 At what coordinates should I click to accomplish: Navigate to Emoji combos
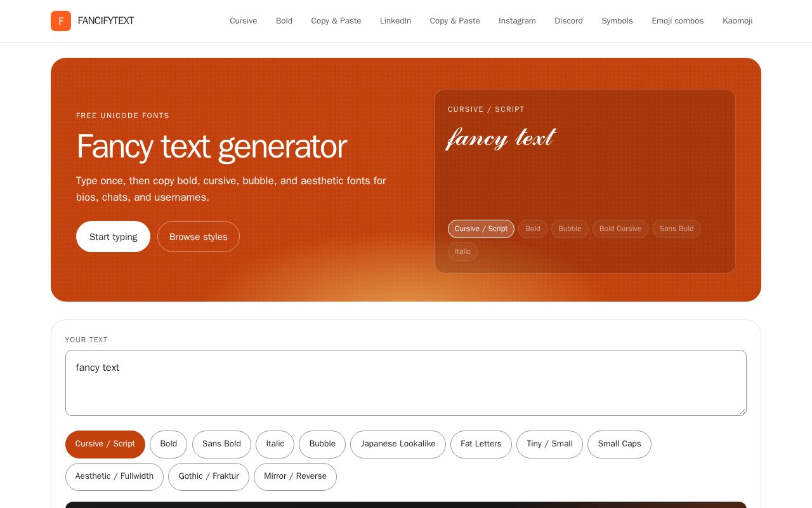(x=678, y=21)
